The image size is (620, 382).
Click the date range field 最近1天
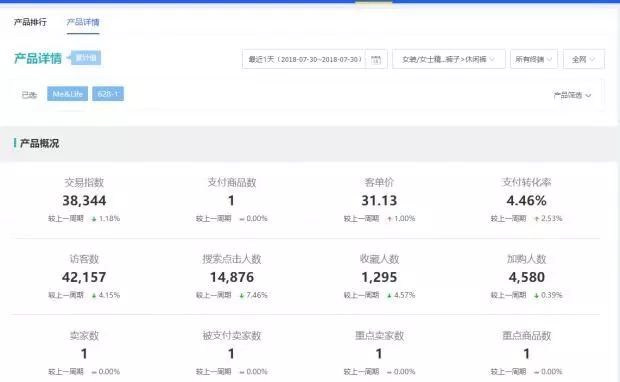click(305, 59)
